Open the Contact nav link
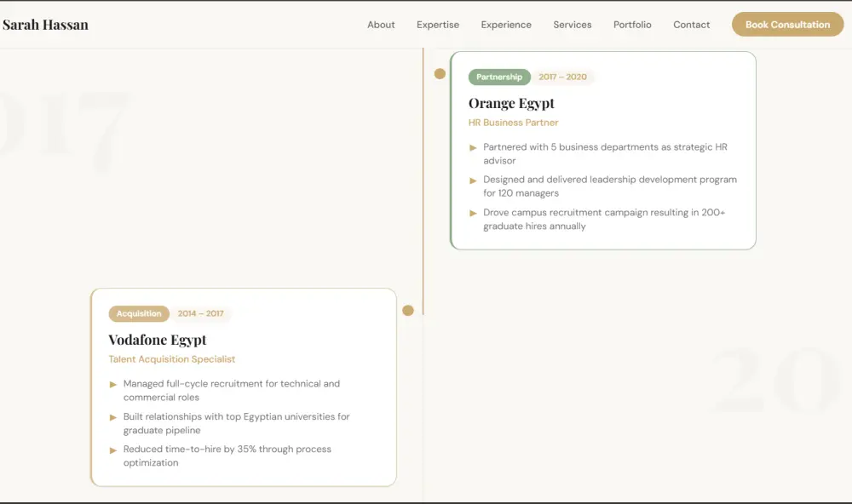The width and height of the screenshot is (852, 504). click(x=691, y=25)
